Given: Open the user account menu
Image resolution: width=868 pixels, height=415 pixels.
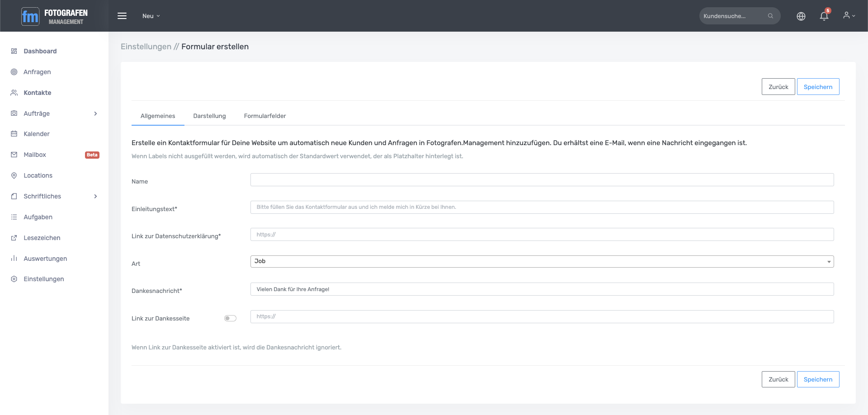Looking at the screenshot, I should 849,16.
